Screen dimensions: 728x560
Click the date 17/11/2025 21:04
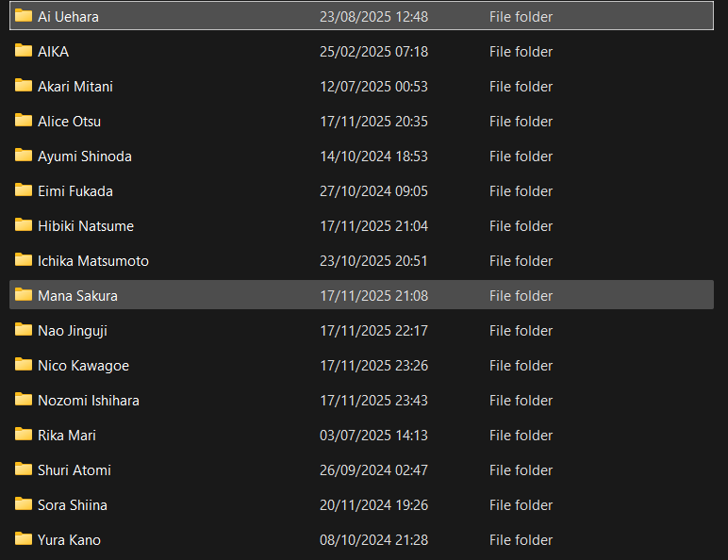373,225
